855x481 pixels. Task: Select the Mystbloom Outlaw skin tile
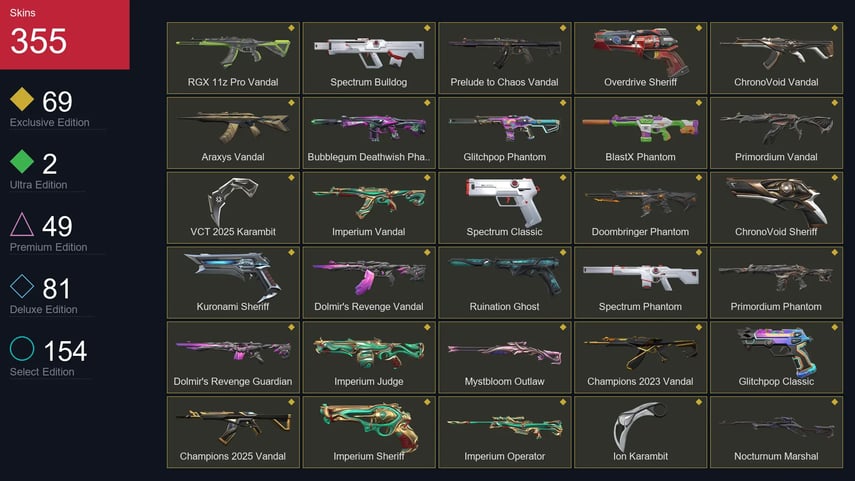click(x=504, y=357)
